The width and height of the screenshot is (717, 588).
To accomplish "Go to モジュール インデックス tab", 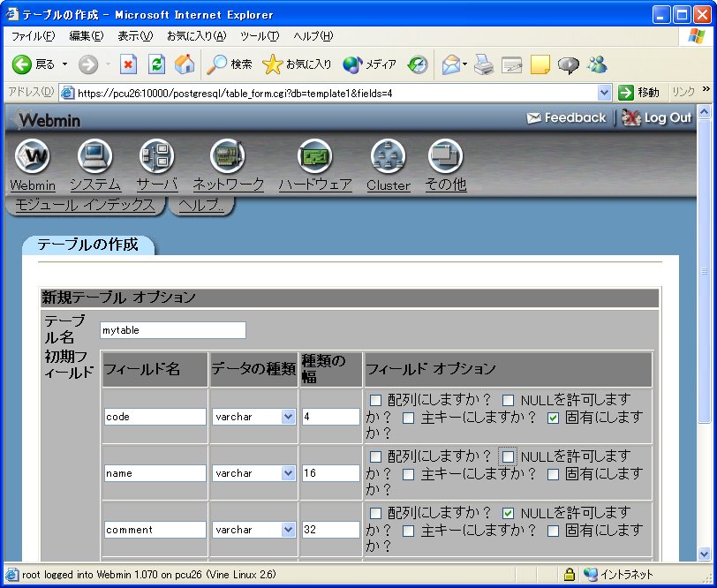I will (85, 204).
